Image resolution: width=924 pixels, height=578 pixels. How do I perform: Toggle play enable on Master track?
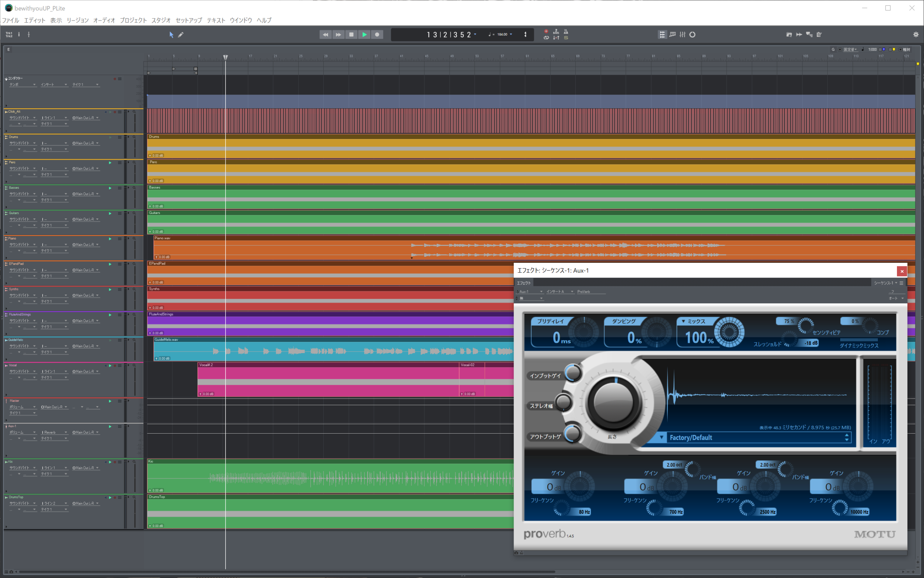pyautogui.click(x=110, y=401)
